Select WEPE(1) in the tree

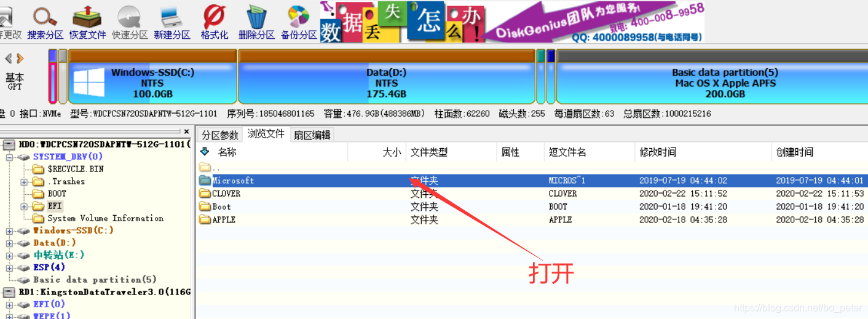pos(52,316)
